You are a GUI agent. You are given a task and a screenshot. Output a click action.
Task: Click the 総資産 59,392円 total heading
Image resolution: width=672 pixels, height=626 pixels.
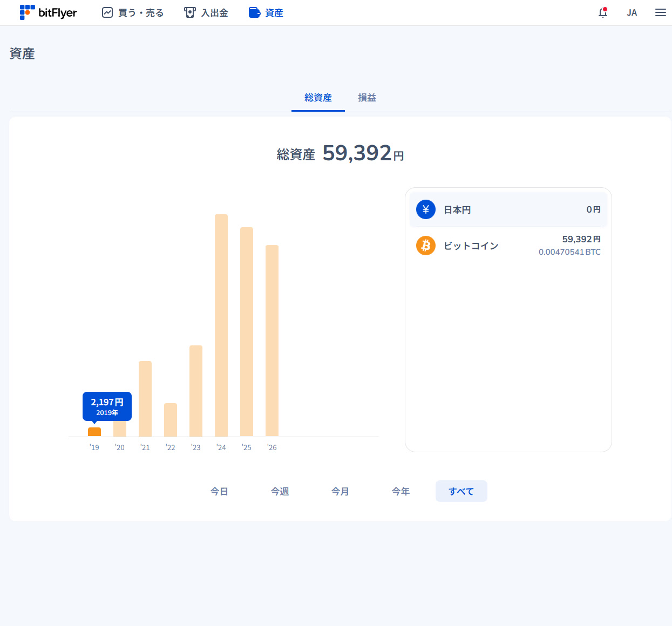pos(340,153)
